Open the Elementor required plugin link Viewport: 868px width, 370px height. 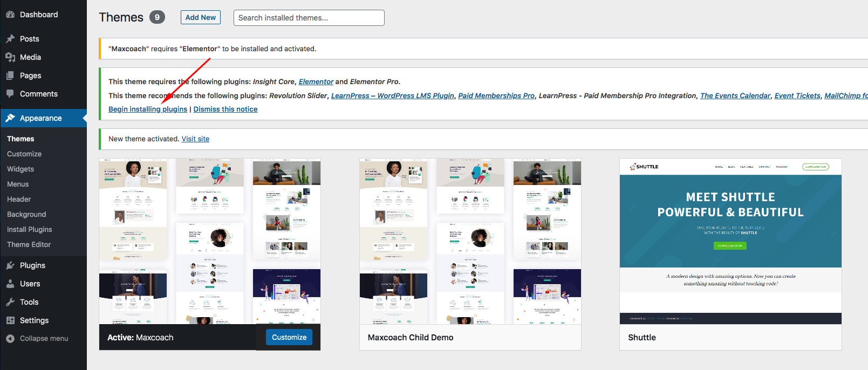[316, 81]
